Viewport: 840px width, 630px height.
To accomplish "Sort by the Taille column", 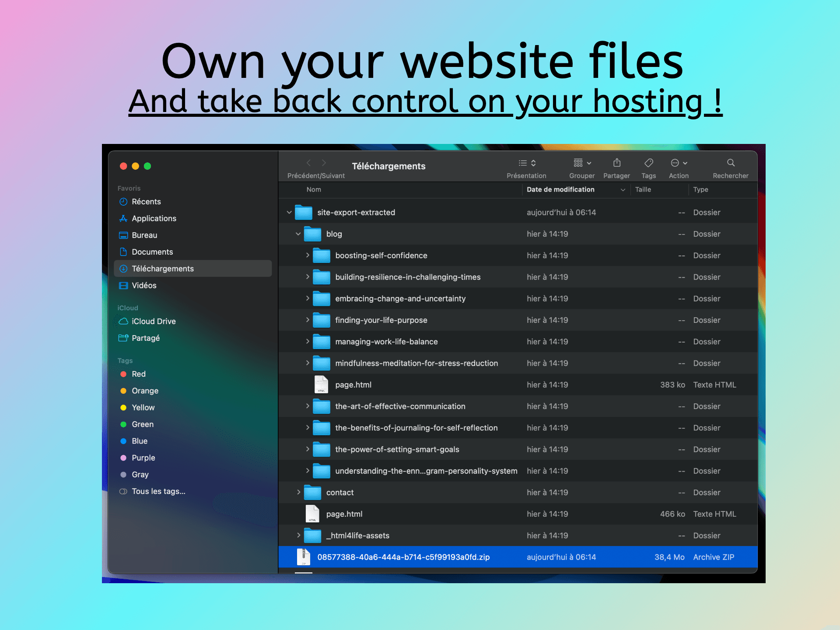I will pos(643,189).
